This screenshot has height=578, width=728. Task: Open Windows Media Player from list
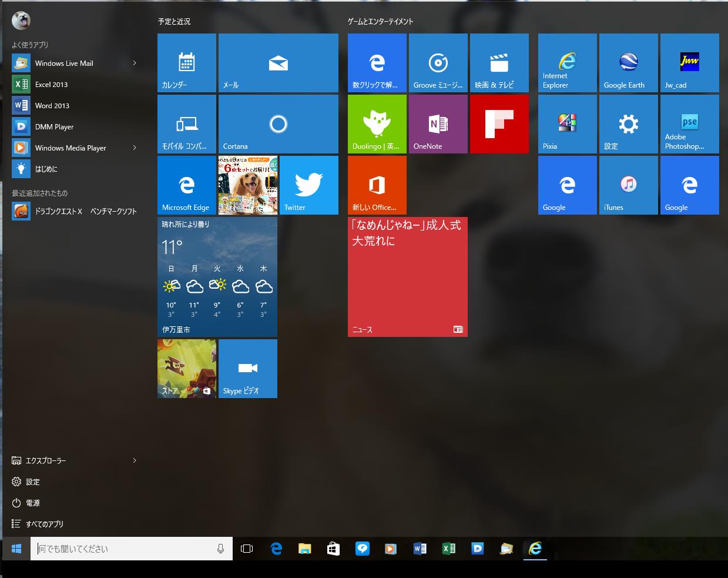pos(65,148)
